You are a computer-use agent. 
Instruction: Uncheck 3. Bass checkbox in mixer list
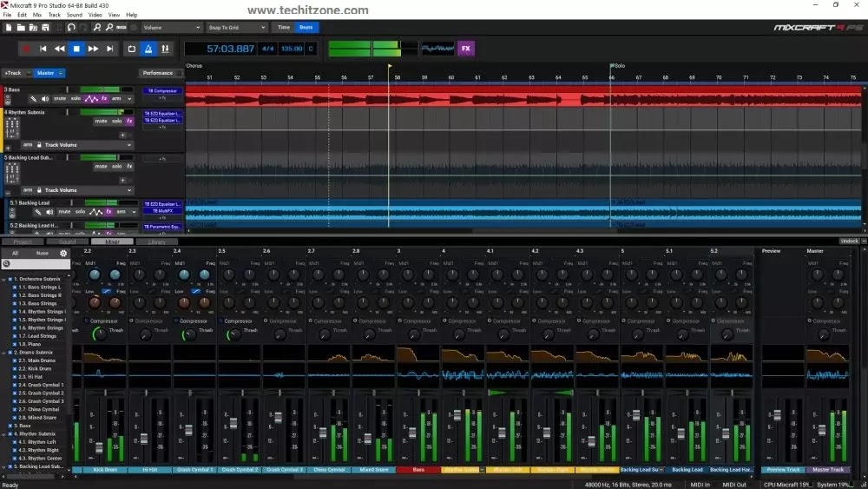(x=10, y=426)
